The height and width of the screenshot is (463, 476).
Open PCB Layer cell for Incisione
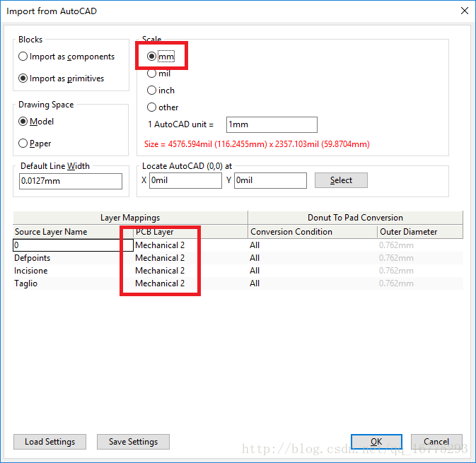(190, 271)
